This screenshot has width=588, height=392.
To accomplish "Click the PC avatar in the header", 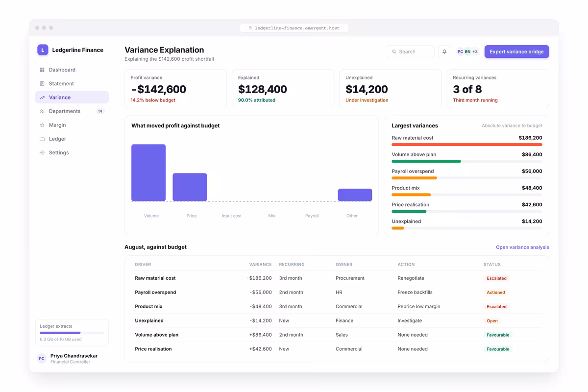I will click(460, 51).
